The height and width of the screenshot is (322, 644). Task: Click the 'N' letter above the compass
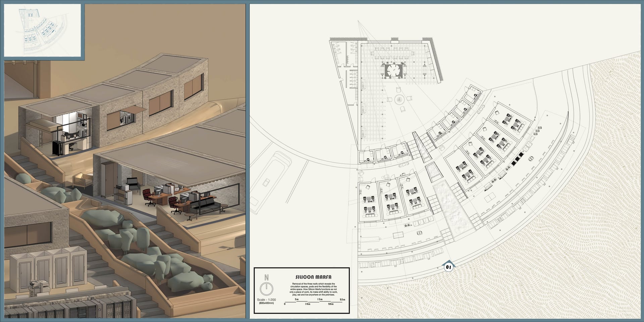point(266,277)
